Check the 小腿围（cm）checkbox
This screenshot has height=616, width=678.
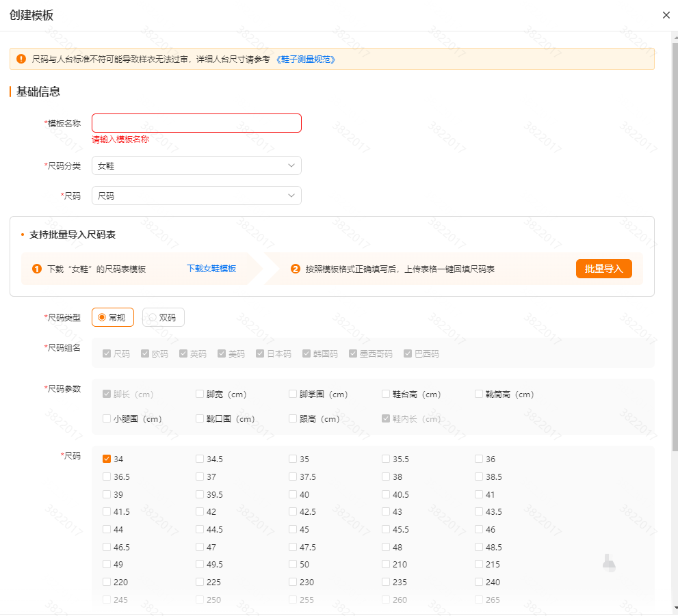(x=106, y=418)
